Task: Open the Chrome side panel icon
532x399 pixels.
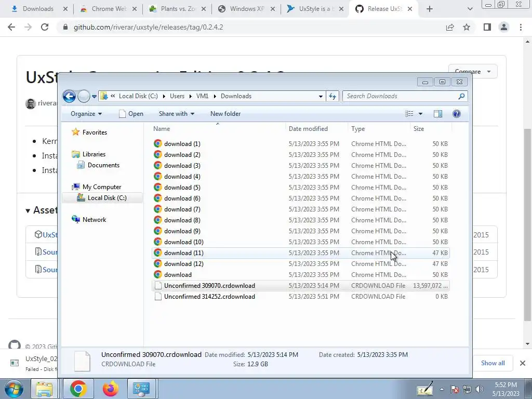Action: point(487,27)
